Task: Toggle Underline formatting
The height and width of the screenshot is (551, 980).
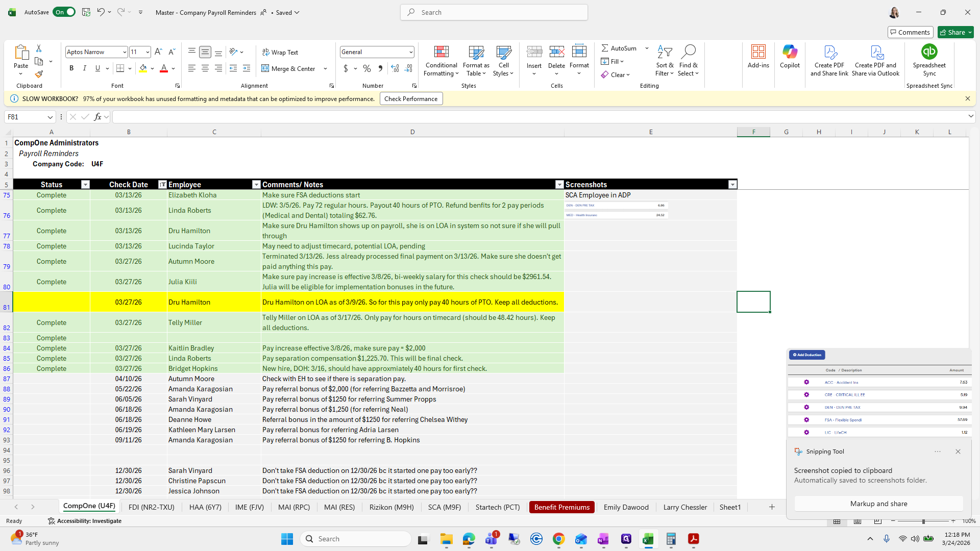Action: click(97, 68)
